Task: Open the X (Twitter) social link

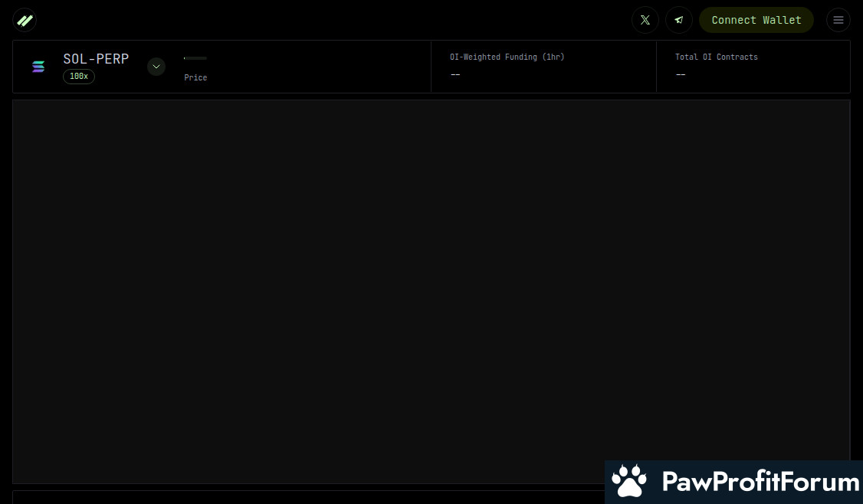Action: pyautogui.click(x=645, y=20)
